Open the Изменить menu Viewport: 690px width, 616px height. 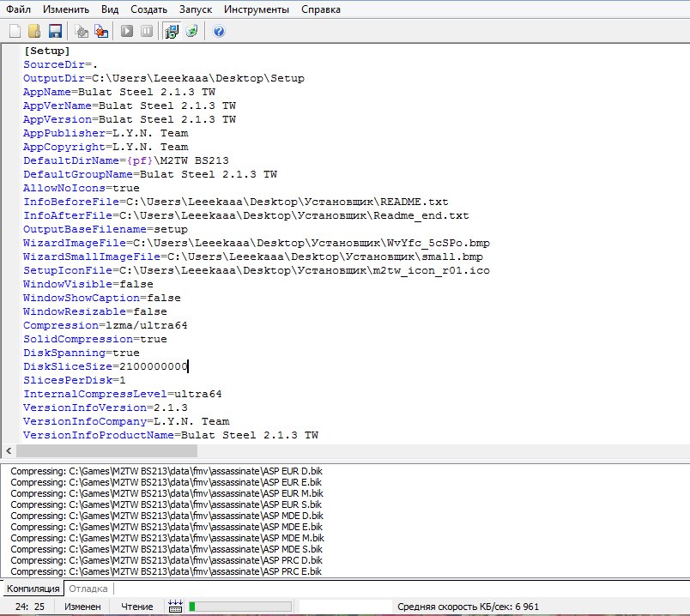tap(66, 9)
